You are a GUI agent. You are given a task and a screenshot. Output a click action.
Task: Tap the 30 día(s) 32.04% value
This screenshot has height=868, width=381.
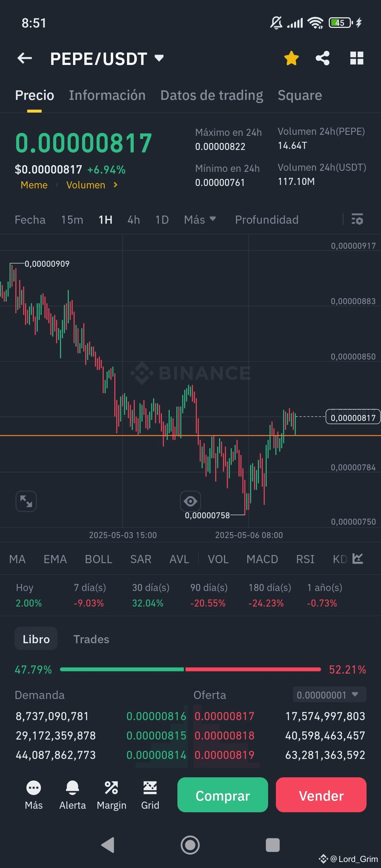pos(147,603)
